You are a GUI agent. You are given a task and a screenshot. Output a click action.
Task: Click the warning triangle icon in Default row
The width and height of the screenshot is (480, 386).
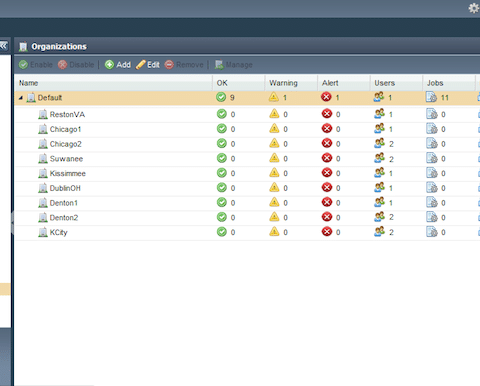pyautogui.click(x=274, y=97)
